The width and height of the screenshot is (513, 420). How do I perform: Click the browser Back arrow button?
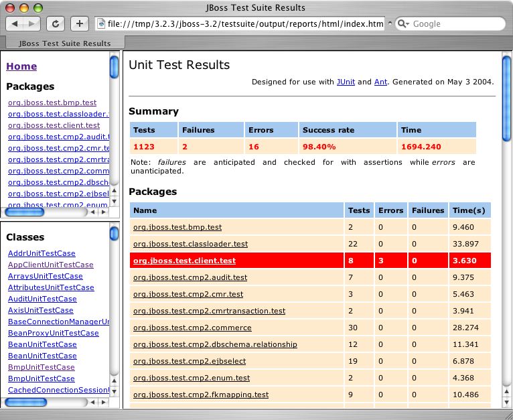pos(15,23)
